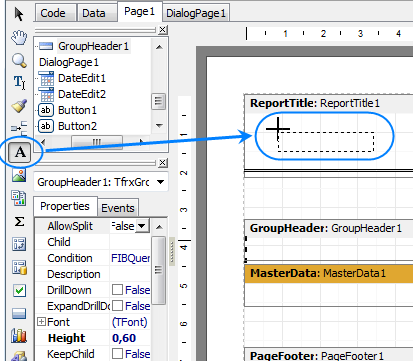Select the Insert Band tool
The image size is (413, 361).
19,128
